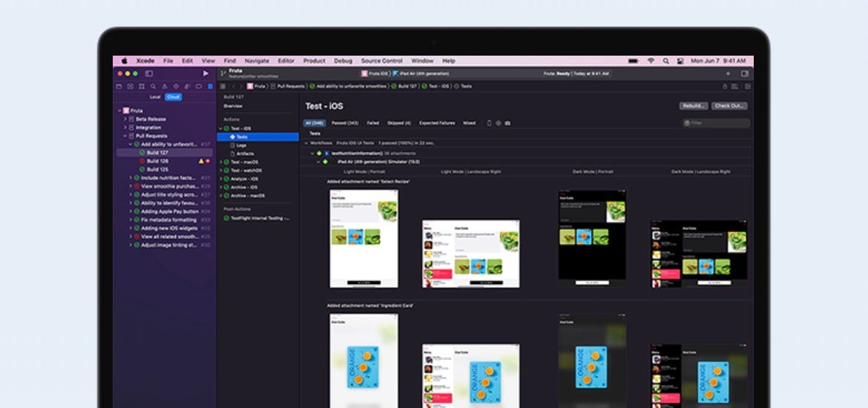The width and height of the screenshot is (868, 408).
Task: Switch to Cloud reports
Action: point(174,97)
